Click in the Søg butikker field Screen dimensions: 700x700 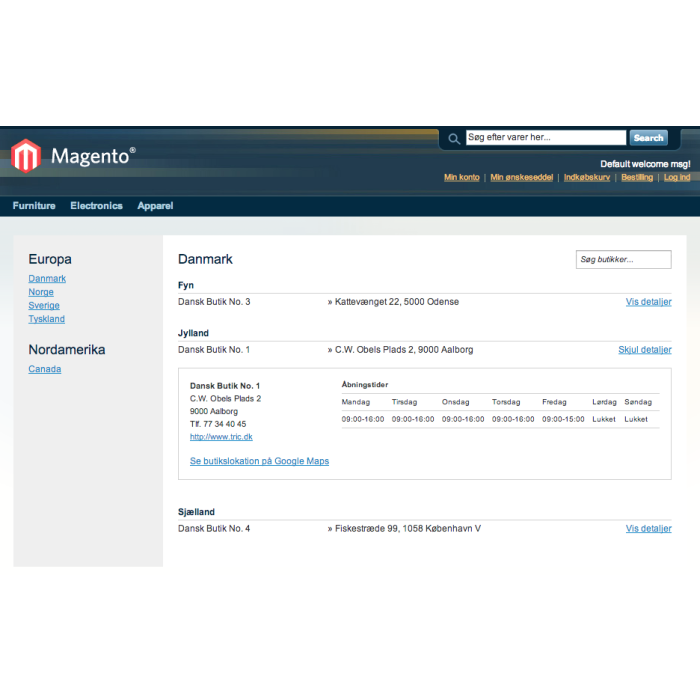tap(623, 260)
